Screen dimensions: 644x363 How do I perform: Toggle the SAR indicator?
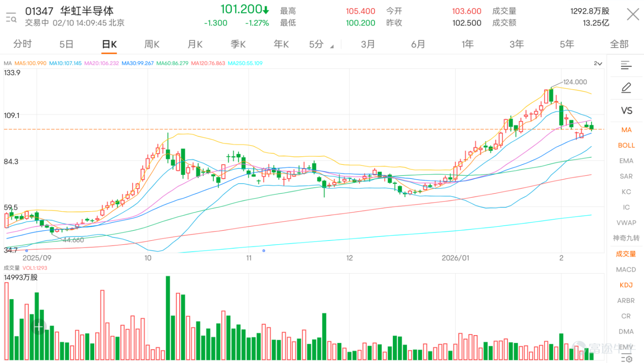point(626,176)
